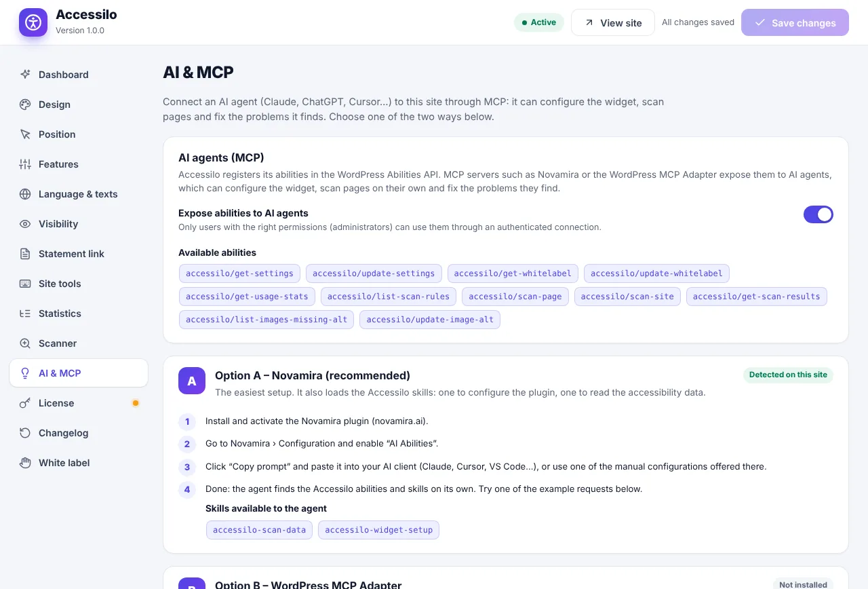Viewport: 868px width, 589px height.
Task: Click the accessilo/scan-page chip
Action: pos(515,297)
